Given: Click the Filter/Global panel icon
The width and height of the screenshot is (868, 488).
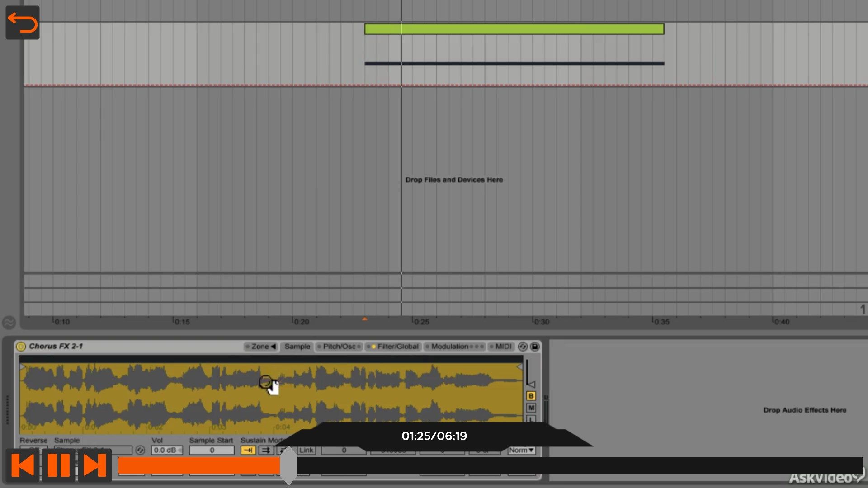Looking at the screenshot, I should coord(396,346).
